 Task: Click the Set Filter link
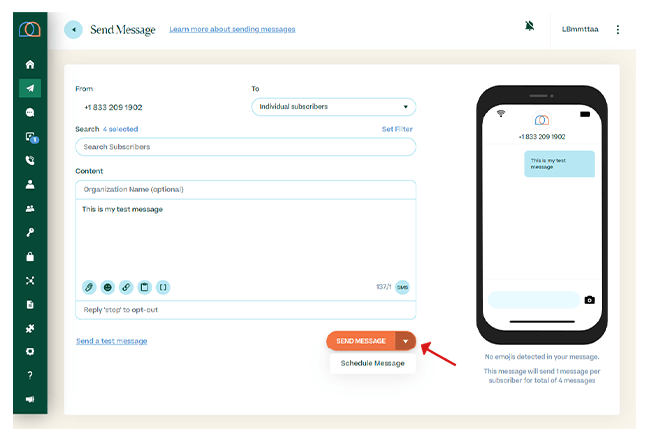click(x=396, y=129)
